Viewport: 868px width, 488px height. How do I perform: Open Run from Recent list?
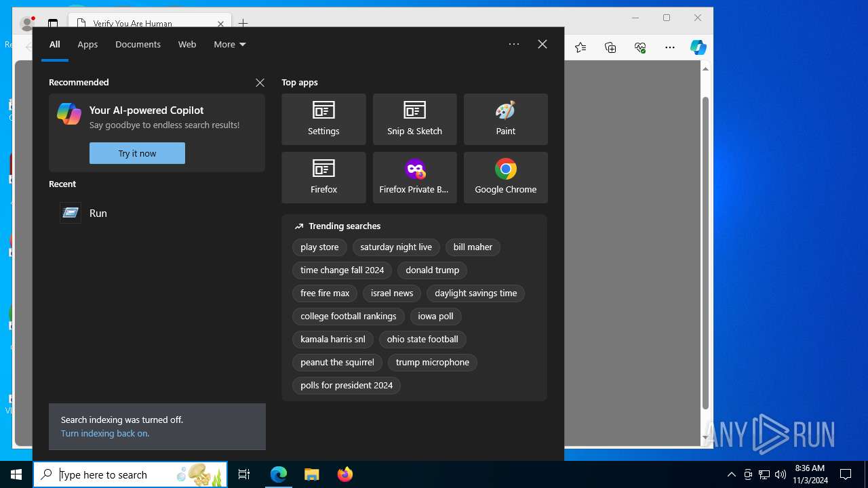point(157,213)
